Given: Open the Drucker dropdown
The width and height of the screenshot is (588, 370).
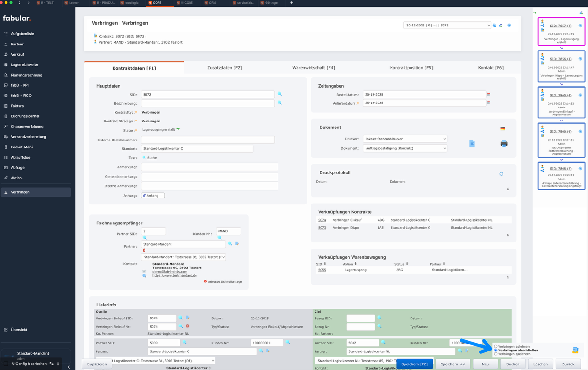Looking at the screenshot, I should click(x=405, y=139).
